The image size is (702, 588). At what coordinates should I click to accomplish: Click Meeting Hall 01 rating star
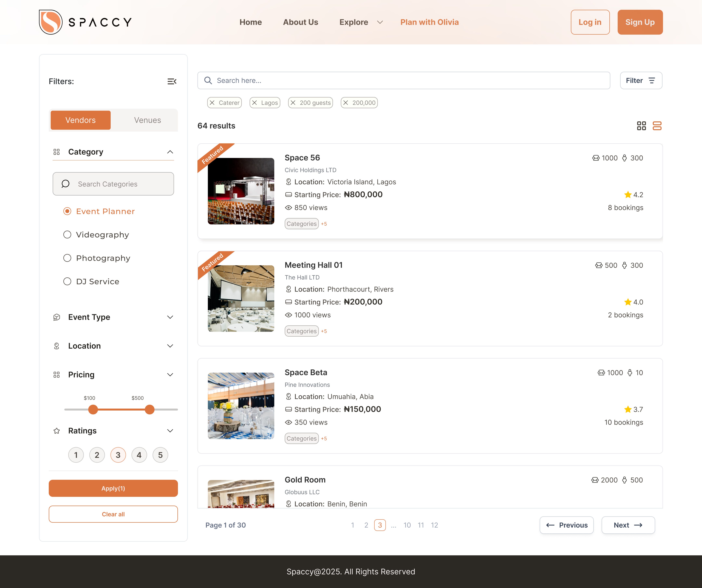(628, 302)
